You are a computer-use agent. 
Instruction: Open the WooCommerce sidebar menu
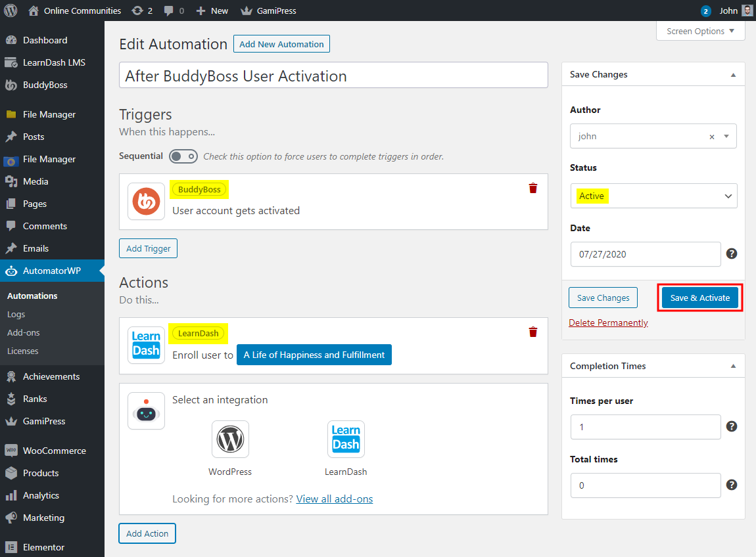pos(52,451)
